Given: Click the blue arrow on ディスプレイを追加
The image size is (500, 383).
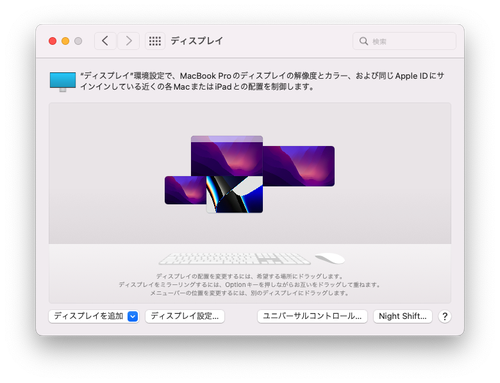Looking at the screenshot, I should click(133, 316).
